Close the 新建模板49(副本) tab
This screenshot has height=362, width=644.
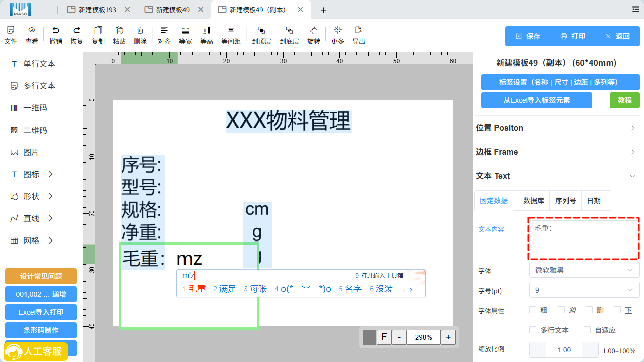coord(300,10)
